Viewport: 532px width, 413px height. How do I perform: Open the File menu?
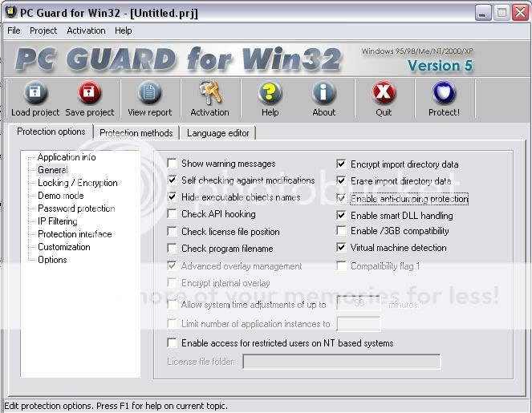(14, 30)
